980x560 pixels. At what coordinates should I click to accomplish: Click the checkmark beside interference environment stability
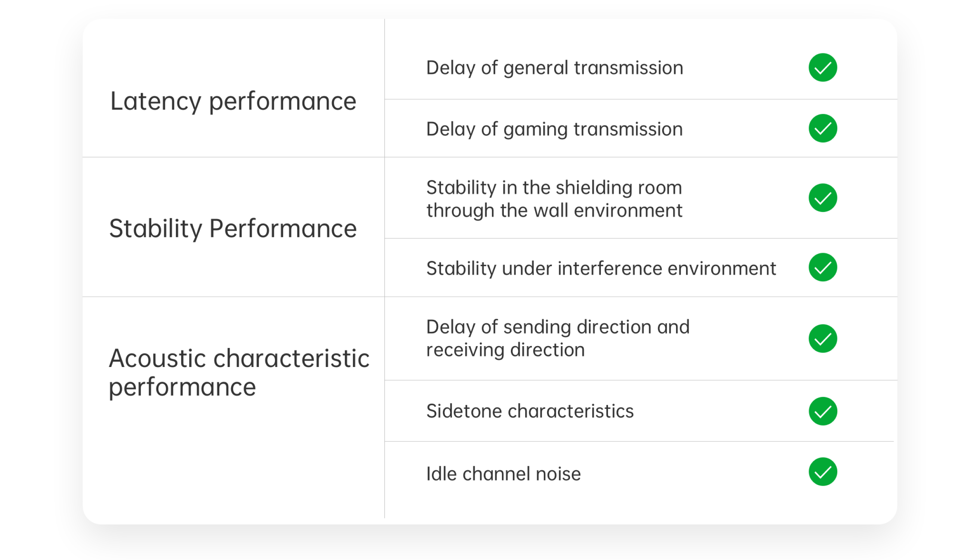[823, 267]
